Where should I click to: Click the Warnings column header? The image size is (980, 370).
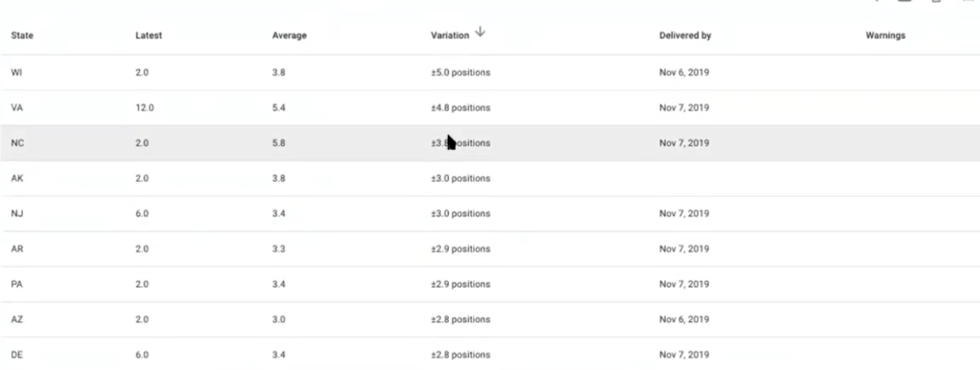885,35
